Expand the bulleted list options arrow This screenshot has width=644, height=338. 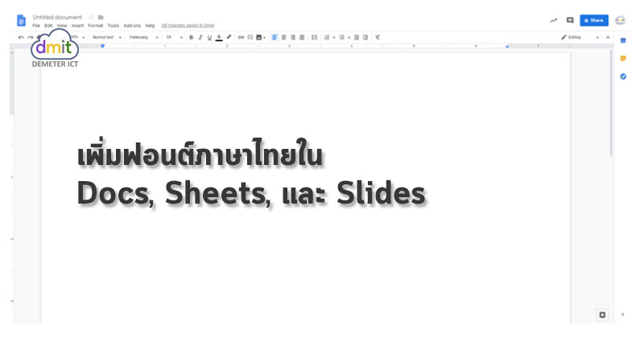349,37
